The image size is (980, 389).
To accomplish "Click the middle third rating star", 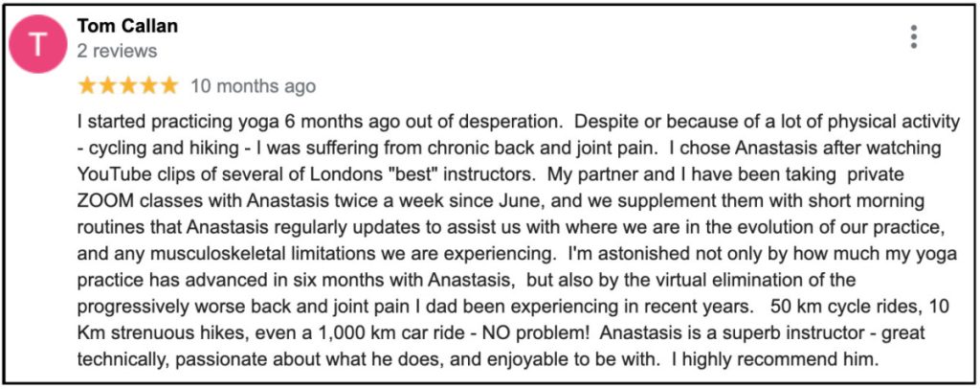I will [x=128, y=86].
